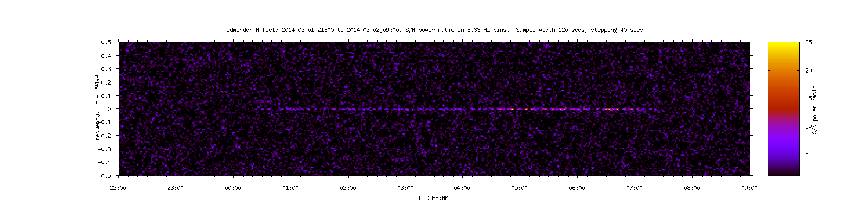This screenshot has height=217, width=868.
Task: Click the "Frequency, Hz - 29499" axis title
Action: [97, 109]
